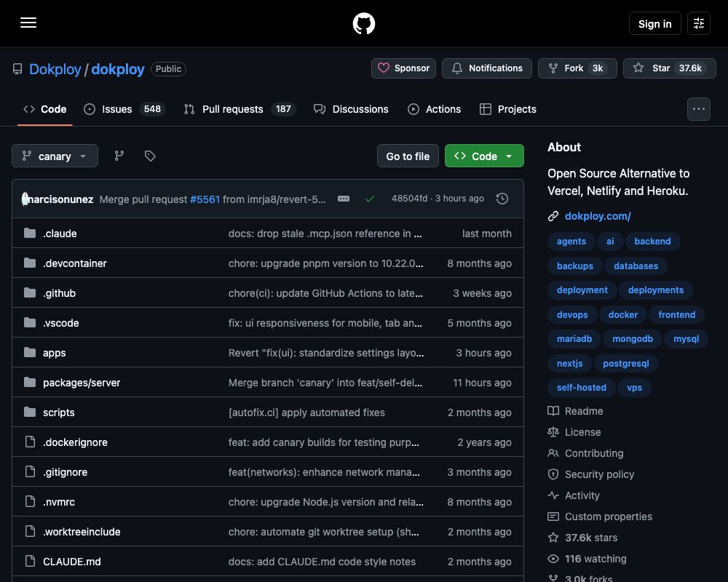728x582 pixels.
Task: Go to the GitHub homepage logo
Action: 363,23
